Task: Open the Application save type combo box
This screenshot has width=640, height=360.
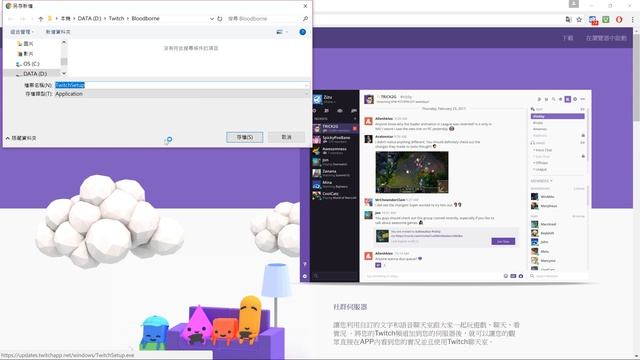Action: point(182,94)
